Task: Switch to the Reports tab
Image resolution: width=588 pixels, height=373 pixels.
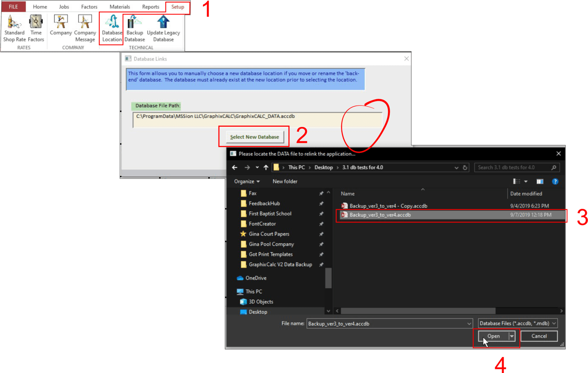Action: [150, 7]
